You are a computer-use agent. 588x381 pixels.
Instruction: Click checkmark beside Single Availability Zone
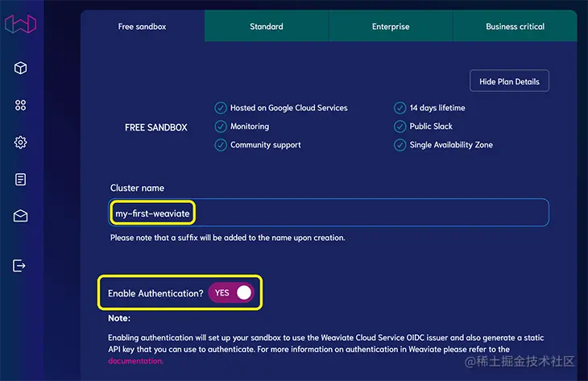point(400,145)
